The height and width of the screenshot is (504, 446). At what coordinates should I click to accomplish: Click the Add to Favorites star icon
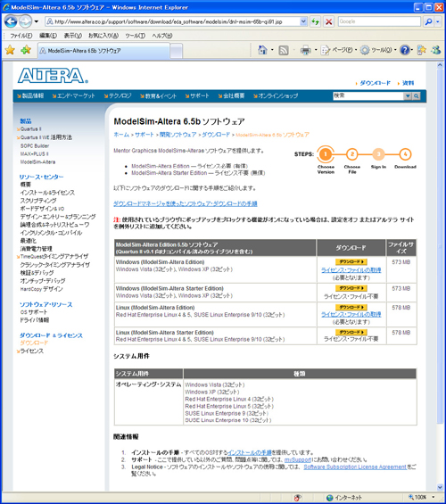tap(26, 50)
